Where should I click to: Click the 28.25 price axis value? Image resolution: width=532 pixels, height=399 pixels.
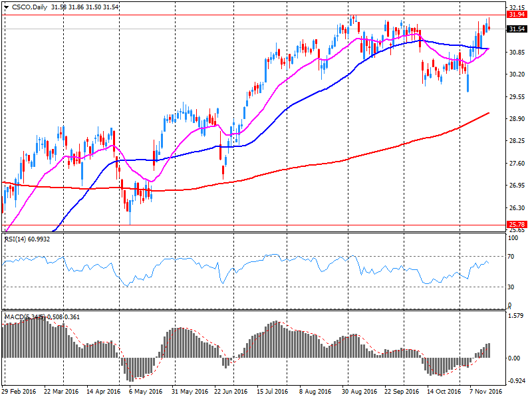pos(517,141)
